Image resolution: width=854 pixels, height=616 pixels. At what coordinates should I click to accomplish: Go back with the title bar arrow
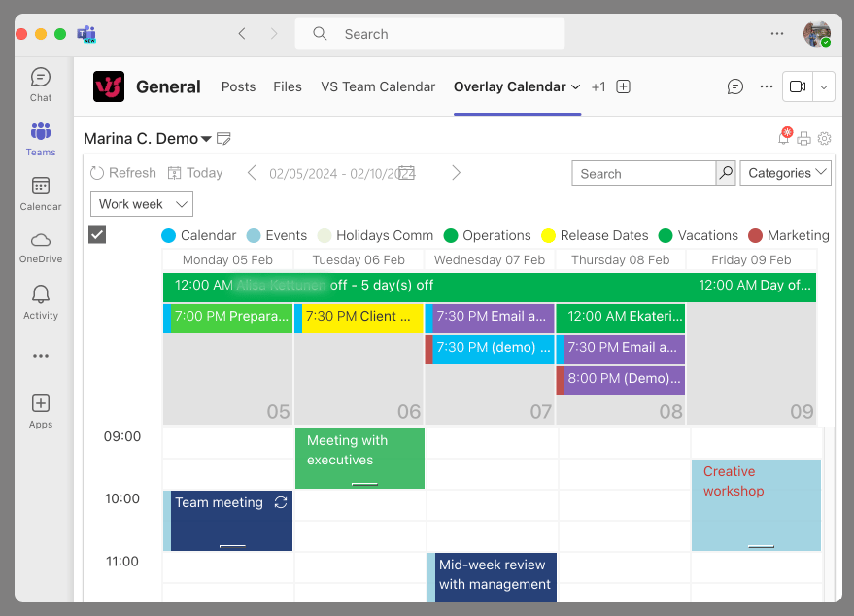point(242,34)
